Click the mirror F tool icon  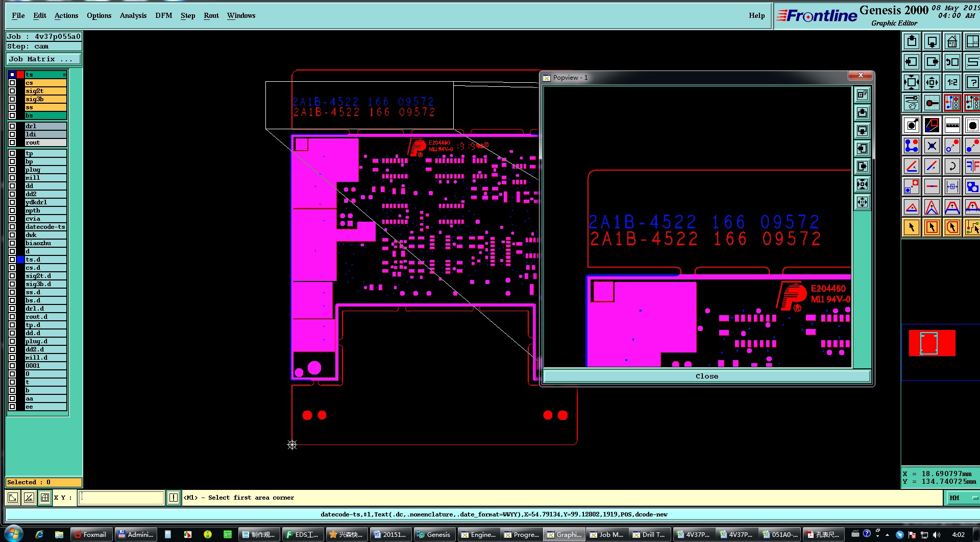coord(972,166)
